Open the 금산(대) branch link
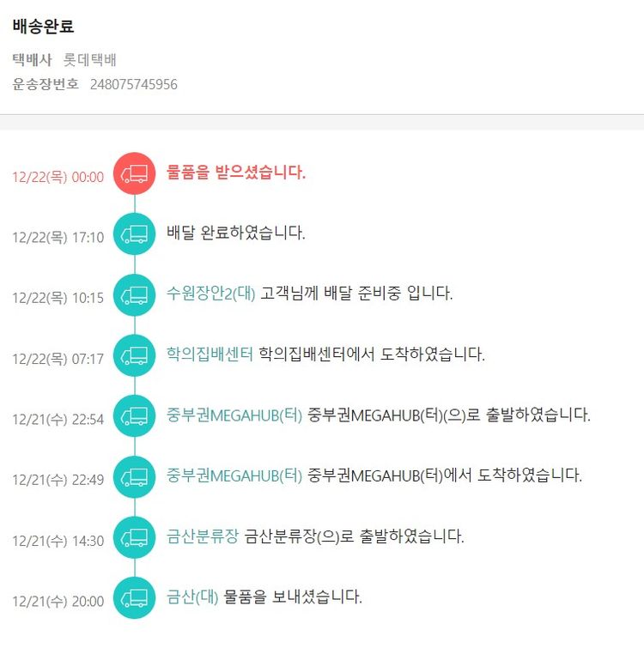644x648 pixels. (x=193, y=597)
